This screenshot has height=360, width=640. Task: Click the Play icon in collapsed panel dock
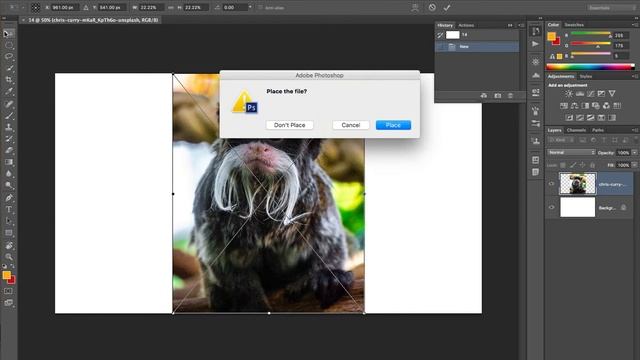click(x=536, y=44)
